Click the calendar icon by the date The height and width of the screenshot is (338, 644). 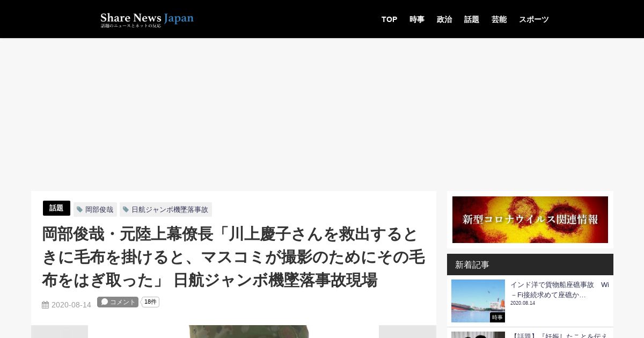pos(46,305)
